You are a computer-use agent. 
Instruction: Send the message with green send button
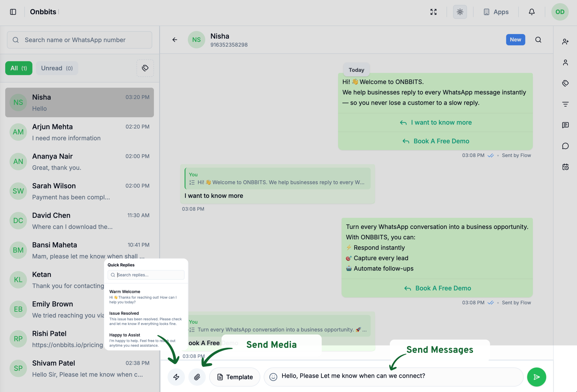(536, 377)
